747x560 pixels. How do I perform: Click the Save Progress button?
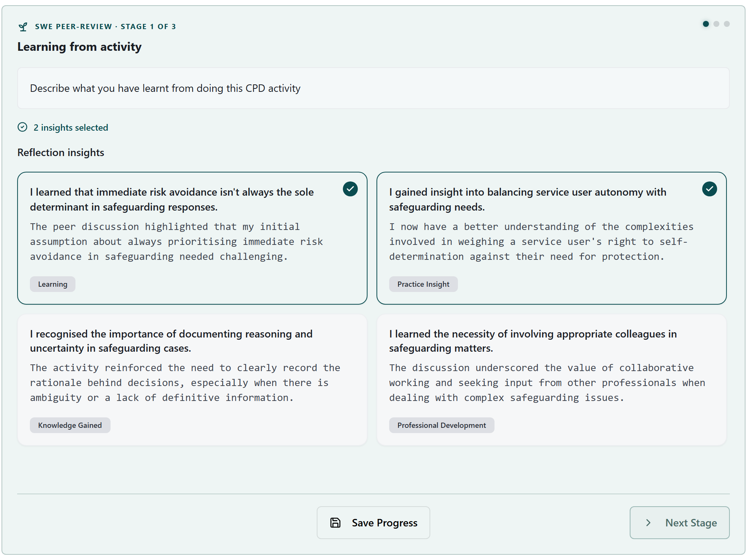[373, 523]
